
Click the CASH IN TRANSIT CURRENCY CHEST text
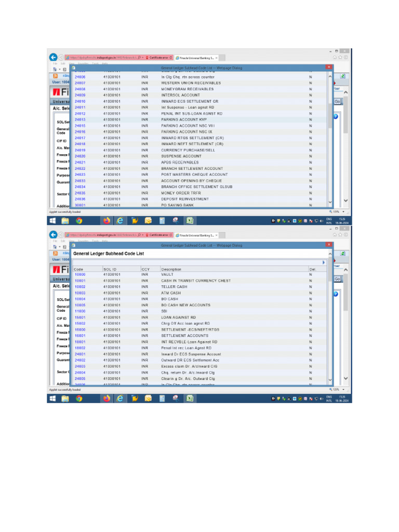pyautogui.click(x=196, y=281)
